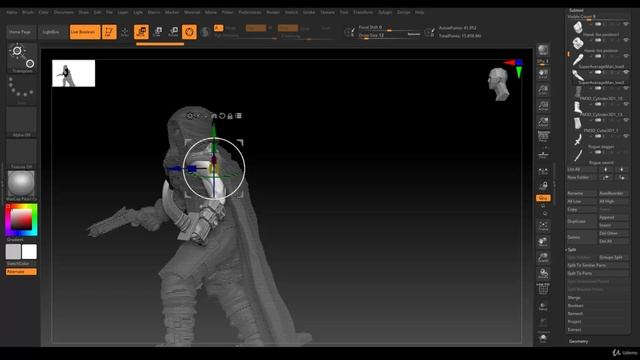Open the LightBox browser

(51, 32)
